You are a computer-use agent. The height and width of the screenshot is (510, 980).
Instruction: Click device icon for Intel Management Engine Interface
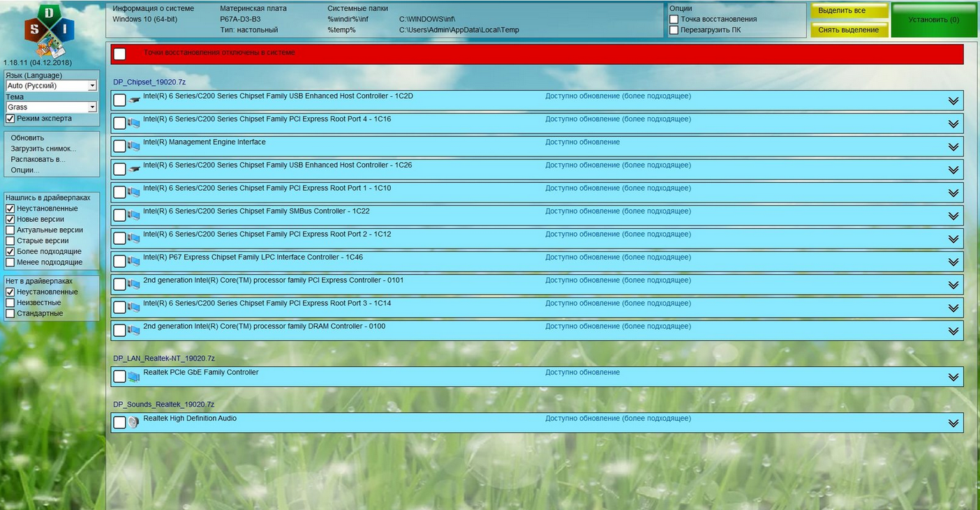tap(134, 147)
